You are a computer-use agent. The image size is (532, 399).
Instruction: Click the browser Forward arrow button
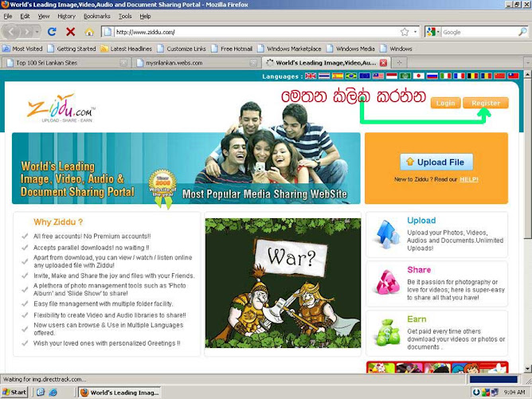tap(26, 32)
